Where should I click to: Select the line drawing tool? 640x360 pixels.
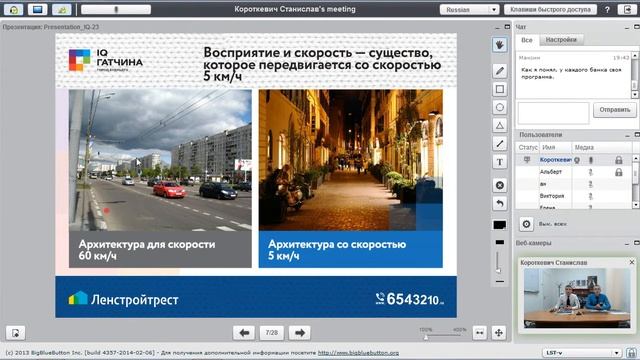tap(500, 144)
